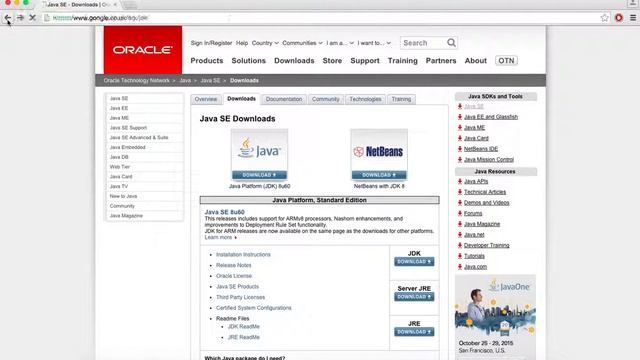Switch to the Technologies tab
Viewport: 640px width, 360px height.
[365, 99]
